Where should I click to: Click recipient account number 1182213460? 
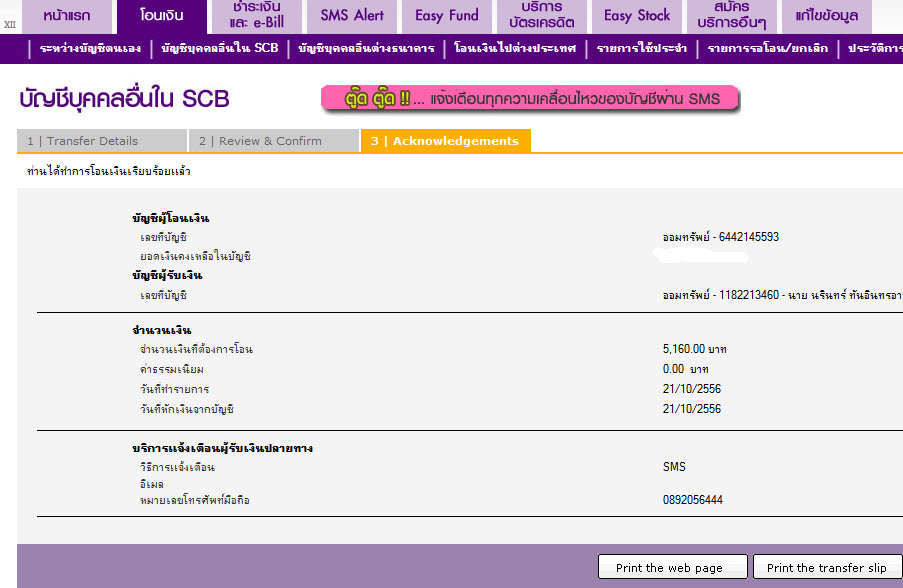pyautogui.click(x=749, y=295)
